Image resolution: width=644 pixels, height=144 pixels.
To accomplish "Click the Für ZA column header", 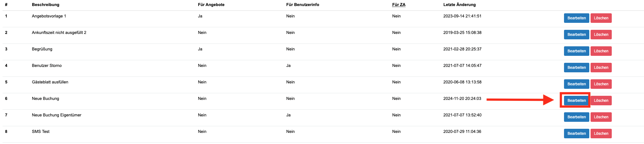I will (399, 5).
